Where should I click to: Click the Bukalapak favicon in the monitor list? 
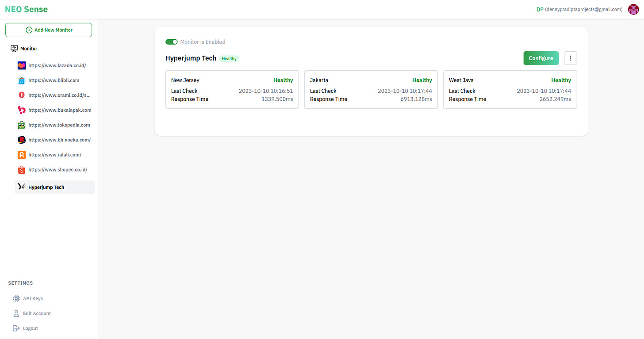(x=21, y=110)
